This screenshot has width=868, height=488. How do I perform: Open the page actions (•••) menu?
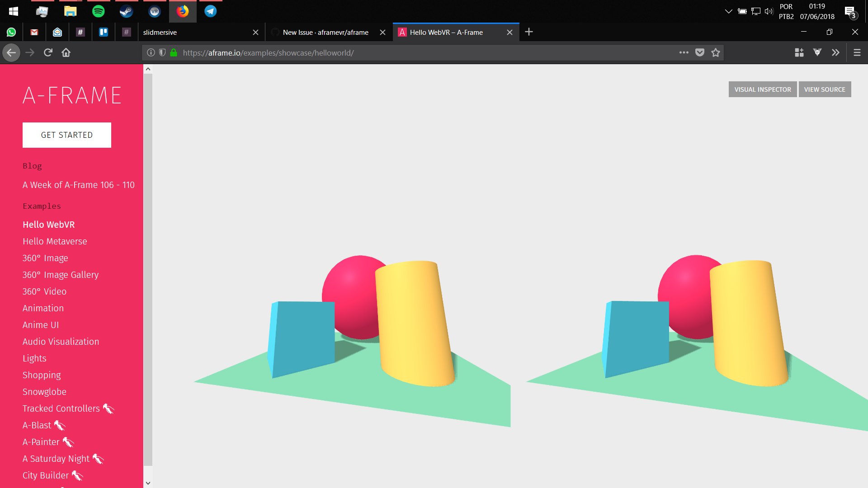[684, 52]
